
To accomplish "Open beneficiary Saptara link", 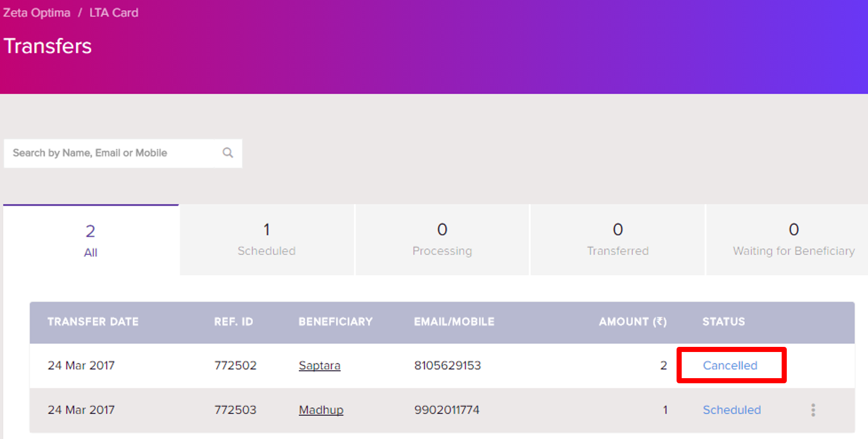I will [x=320, y=366].
